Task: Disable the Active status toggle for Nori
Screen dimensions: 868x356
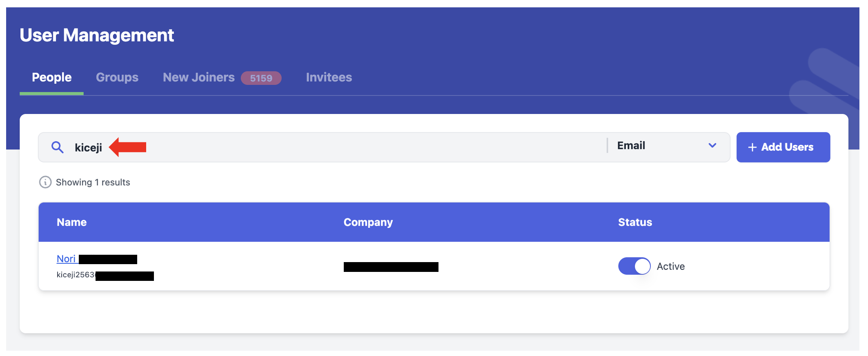Action: click(x=634, y=266)
